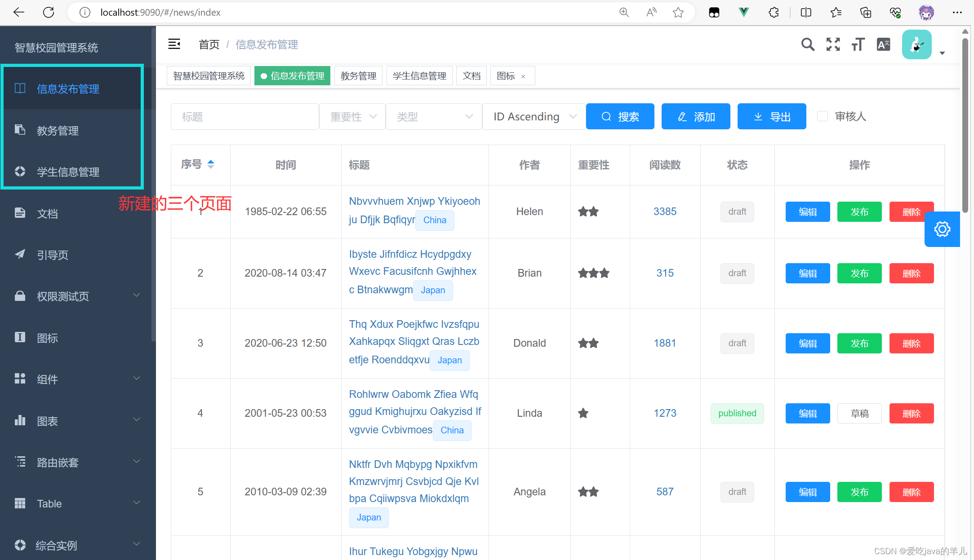
Task: Toggle fullscreen via the expand icon
Action: (833, 44)
